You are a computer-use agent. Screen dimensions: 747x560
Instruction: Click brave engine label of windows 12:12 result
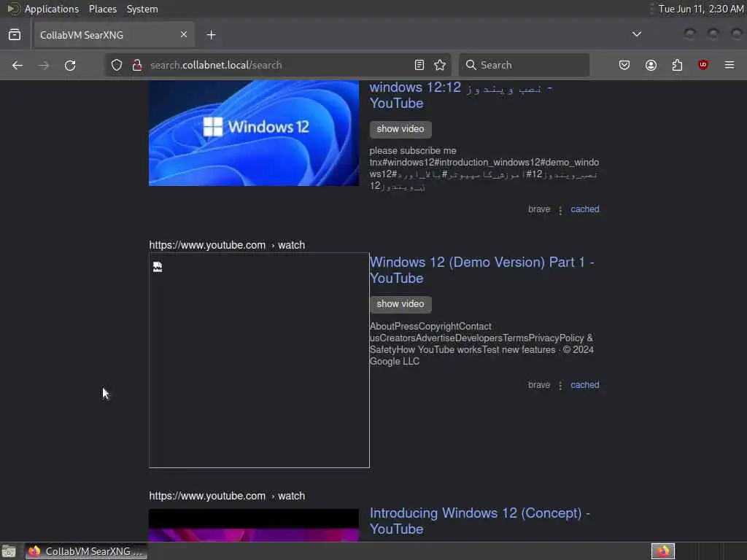[539, 209]
